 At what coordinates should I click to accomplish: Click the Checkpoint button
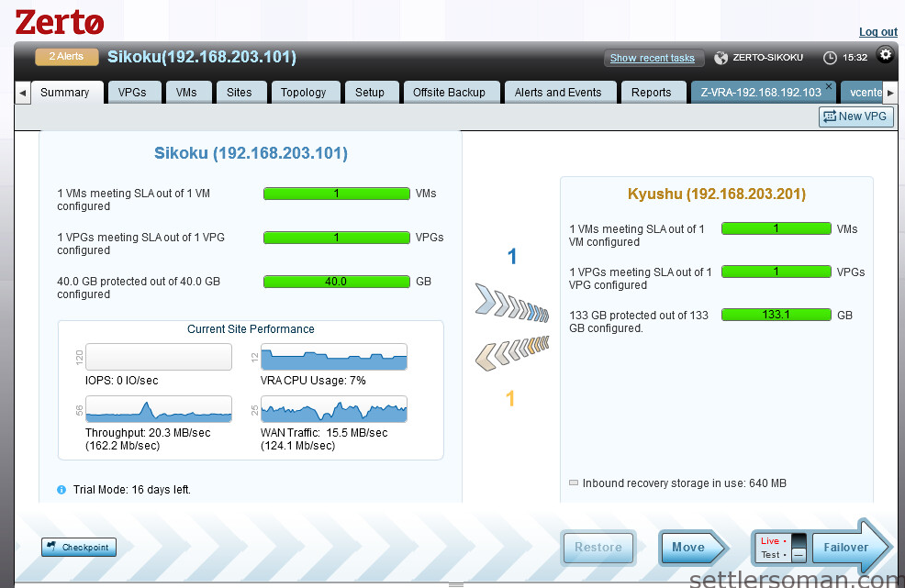tap(79, 547)
